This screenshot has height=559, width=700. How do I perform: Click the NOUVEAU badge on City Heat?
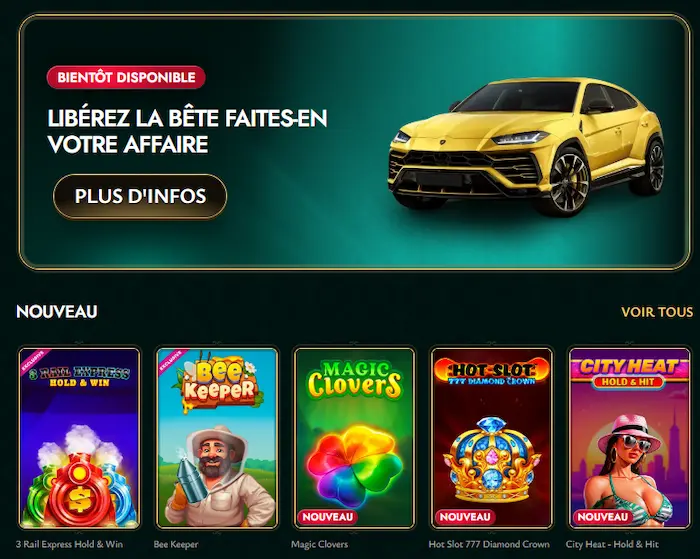(602, 517)
